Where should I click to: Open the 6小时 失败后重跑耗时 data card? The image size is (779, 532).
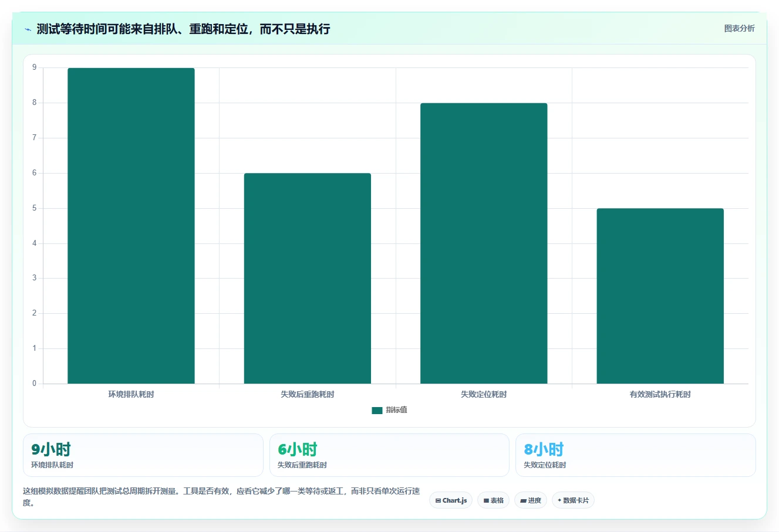(x=389, y=455)
